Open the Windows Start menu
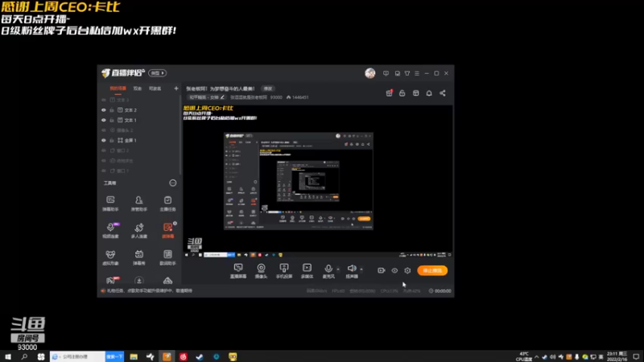 (x=8, y=356)
